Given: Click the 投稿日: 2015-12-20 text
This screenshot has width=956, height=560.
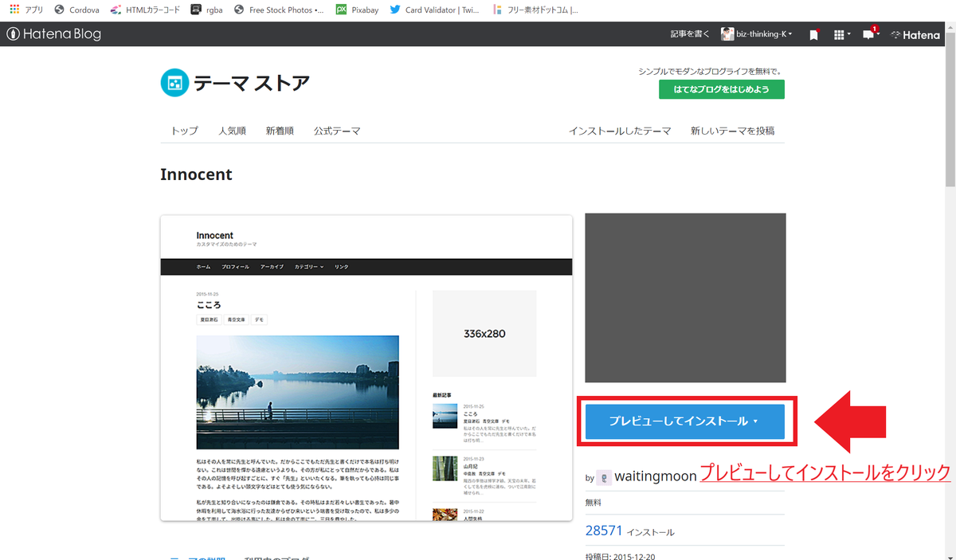Looking at the screenshot, I should [619, 555].
